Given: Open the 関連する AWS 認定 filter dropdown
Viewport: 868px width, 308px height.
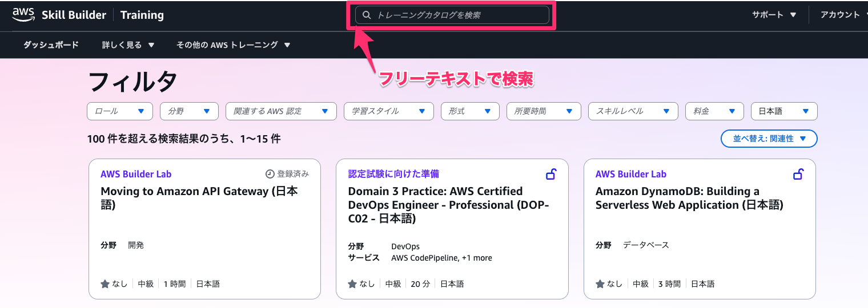Looking at the screenshot, I should point(282,111).
